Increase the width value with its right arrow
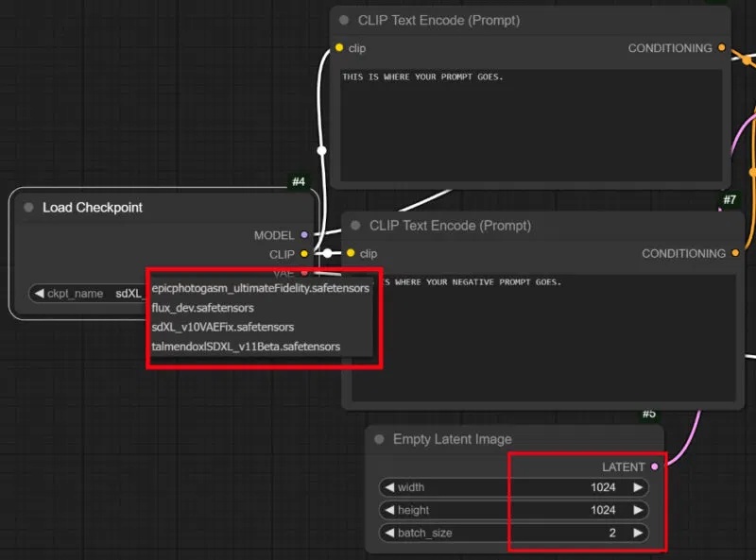 [x=641, y=487]
